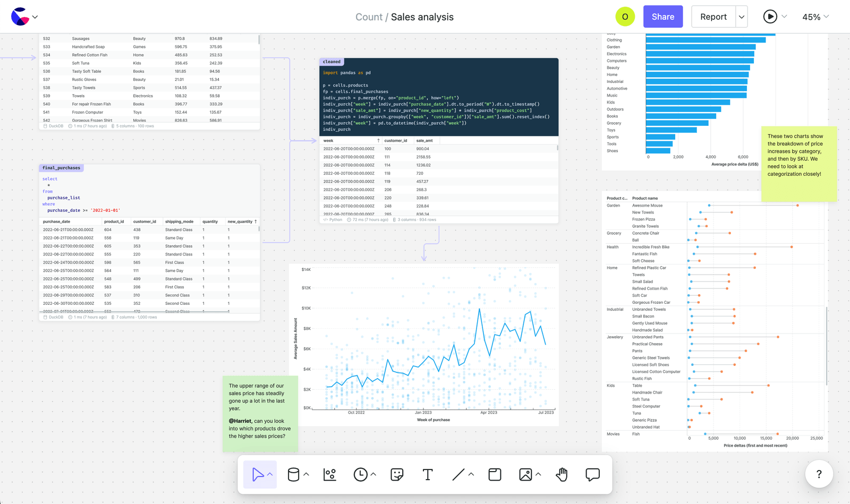Select the Text tool
The width and height of the screenshot is (850, 504).
point(428,474)
